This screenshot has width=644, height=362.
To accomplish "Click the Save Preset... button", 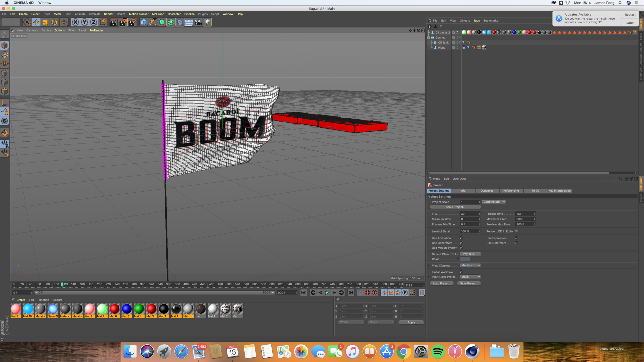I will pyautogui.click(x=469, y=283).
